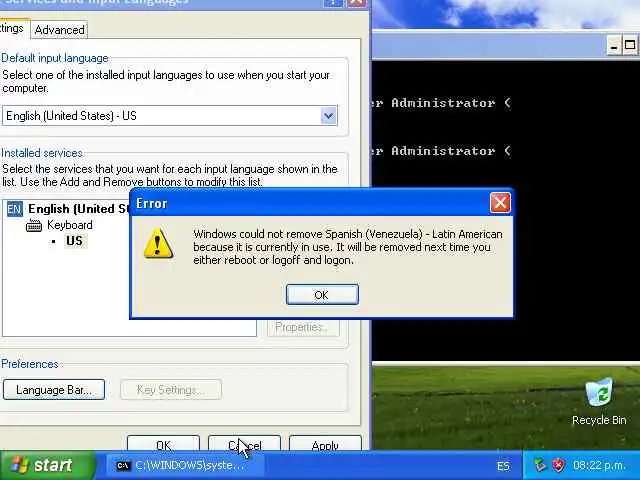This screenshot has width=640, height=480.
Task: Switch to the Advanced tab
Action: point(59,30)
